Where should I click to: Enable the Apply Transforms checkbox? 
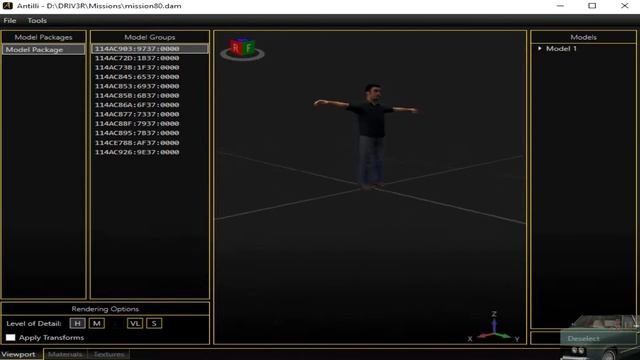(x=11, y=338)
